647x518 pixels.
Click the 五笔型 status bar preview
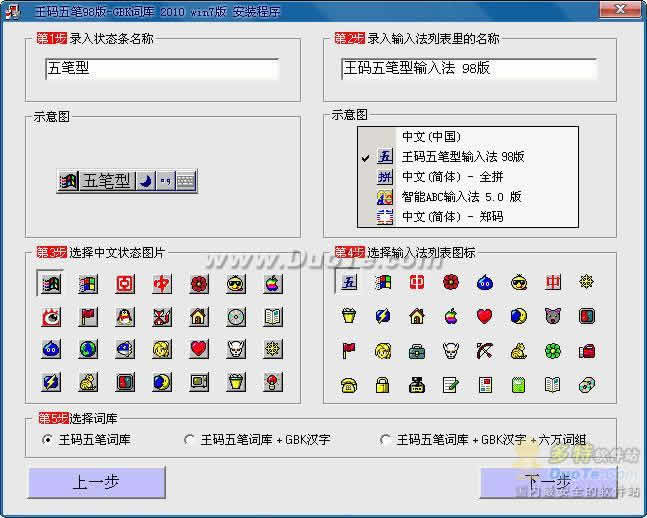point(127,181)
